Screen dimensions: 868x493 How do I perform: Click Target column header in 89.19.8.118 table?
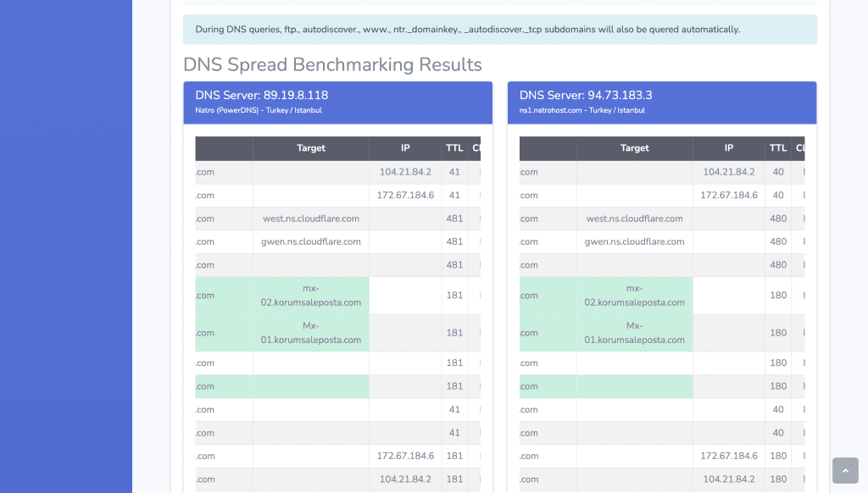[311, 148]
